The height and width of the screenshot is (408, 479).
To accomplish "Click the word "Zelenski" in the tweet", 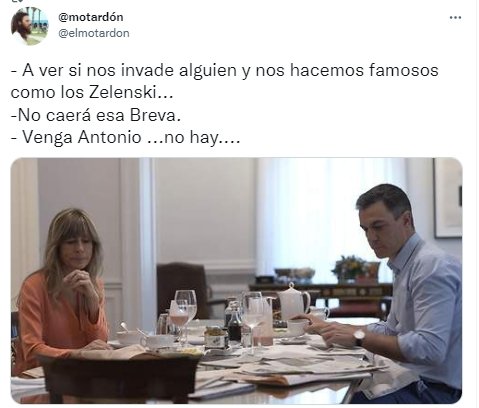I will click(122, 92).
